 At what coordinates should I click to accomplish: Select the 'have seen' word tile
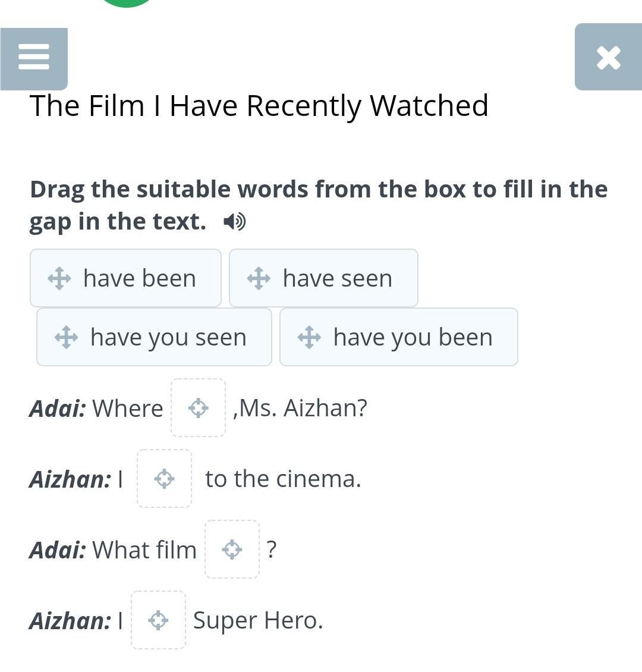[323, 278]
